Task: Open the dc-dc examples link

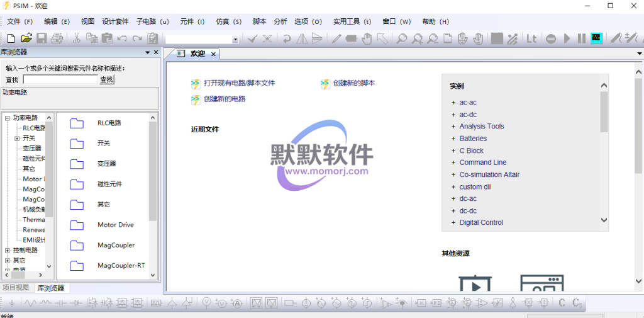Action: point(468,210)
